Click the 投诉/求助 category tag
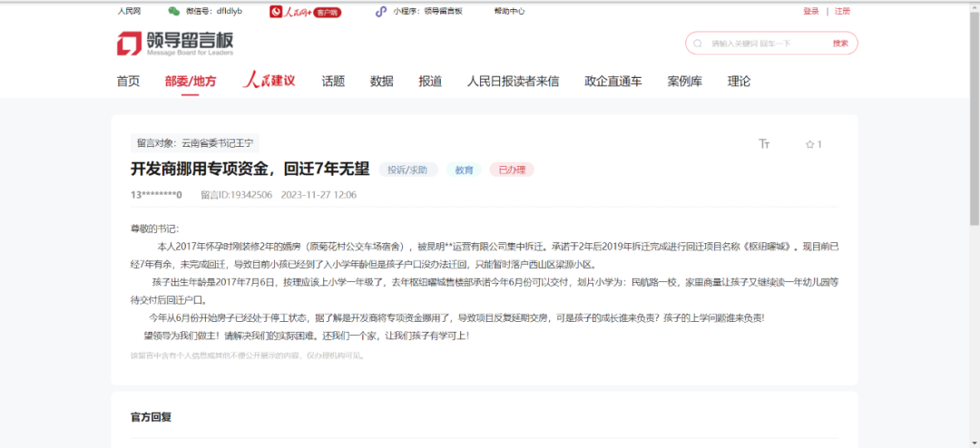This screenshot has height=448, width=980. click(x=408, y=170)
